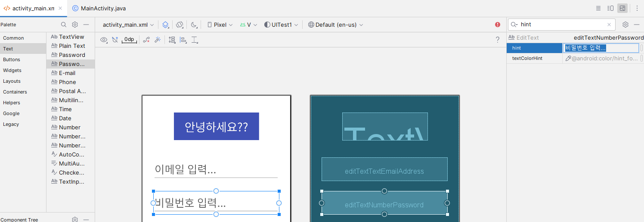Select Helpers palette category
Image resolution: width=644 pixels, height=222 pixels.
click(x=23, y=103)
